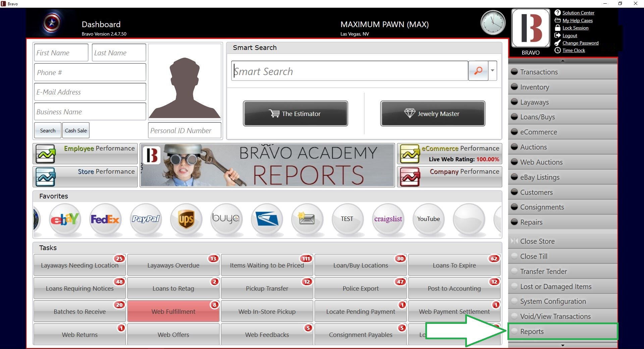Open the eBay favorite icon

(65, 219)
